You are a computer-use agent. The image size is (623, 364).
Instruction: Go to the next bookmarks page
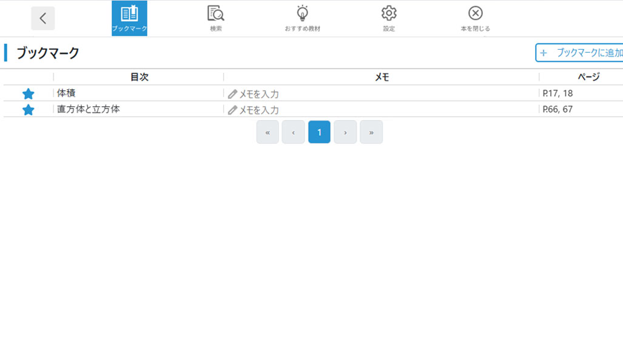345,132
